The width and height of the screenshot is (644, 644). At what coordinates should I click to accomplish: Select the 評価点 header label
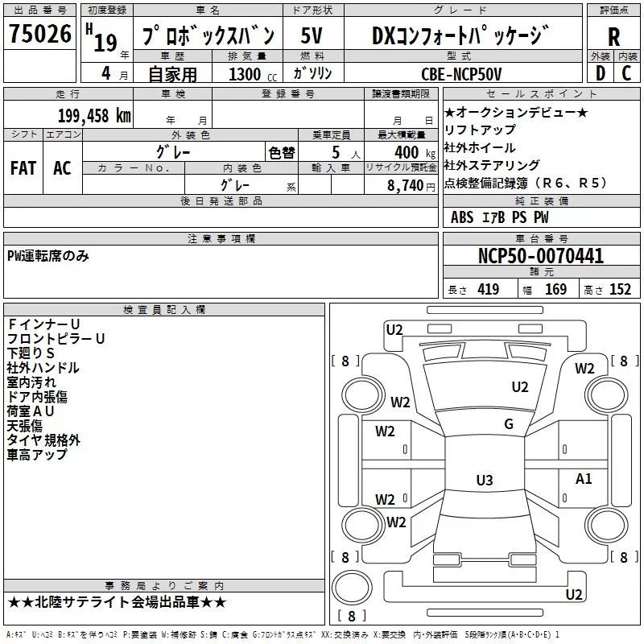coord(614,10)
